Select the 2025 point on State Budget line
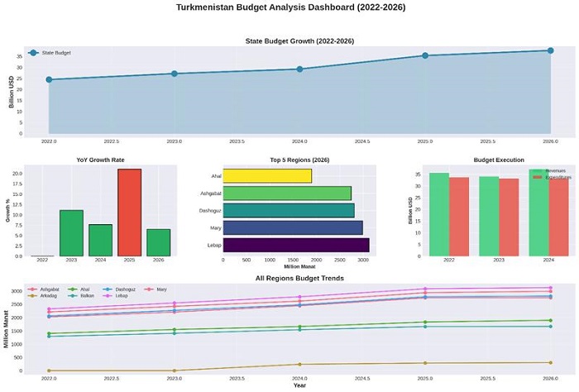Viewport: 579px width, 392px height. (x=425, y=55)
